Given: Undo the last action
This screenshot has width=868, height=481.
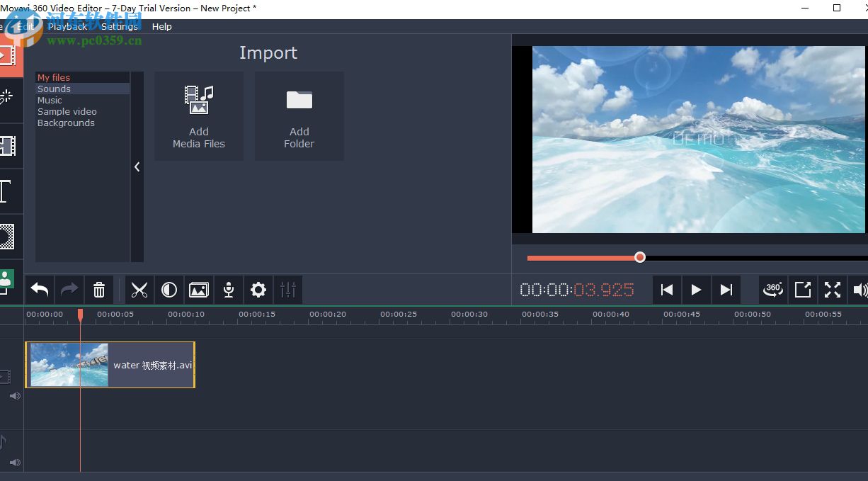Looking at the screenshot, I should coord(39,290).
